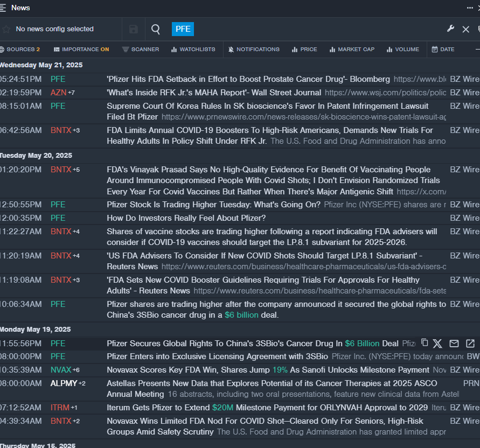The width and height of the screenshot is (480, 448).
Task: Open vaccine stocks trading higher LP.8.1 story
Action: (x=272, y=237)
